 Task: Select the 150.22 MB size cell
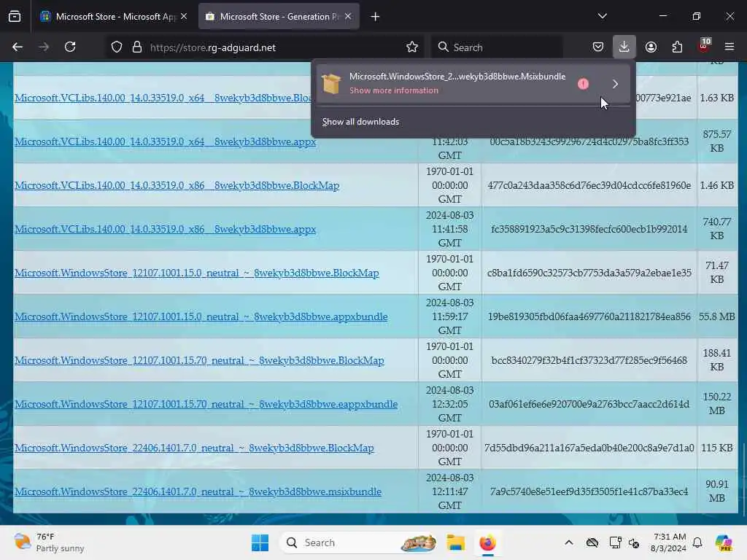pyautogui.click(x=716, y=404)
